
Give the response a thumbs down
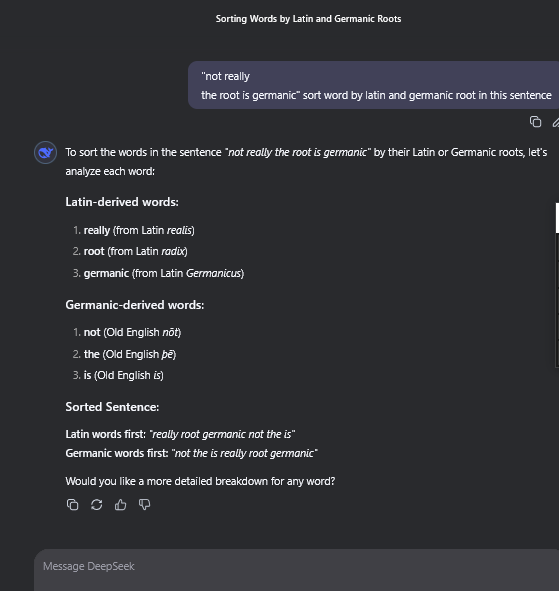(145, 504)
